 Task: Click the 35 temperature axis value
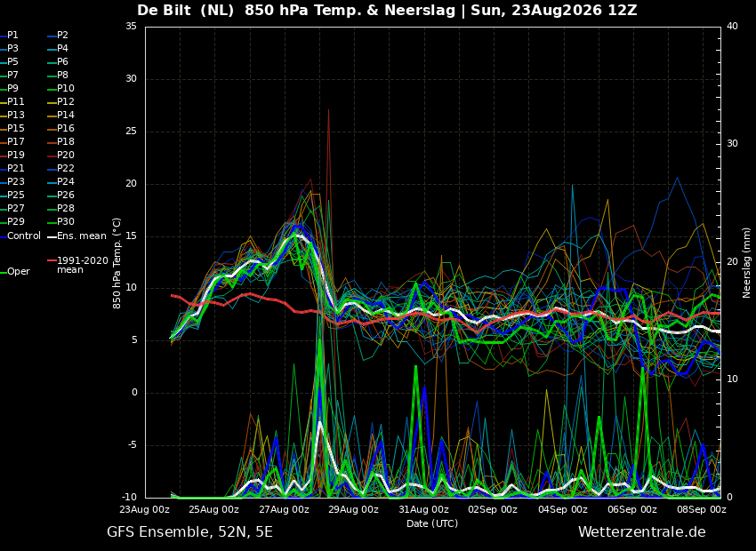[x=131, y=27]
